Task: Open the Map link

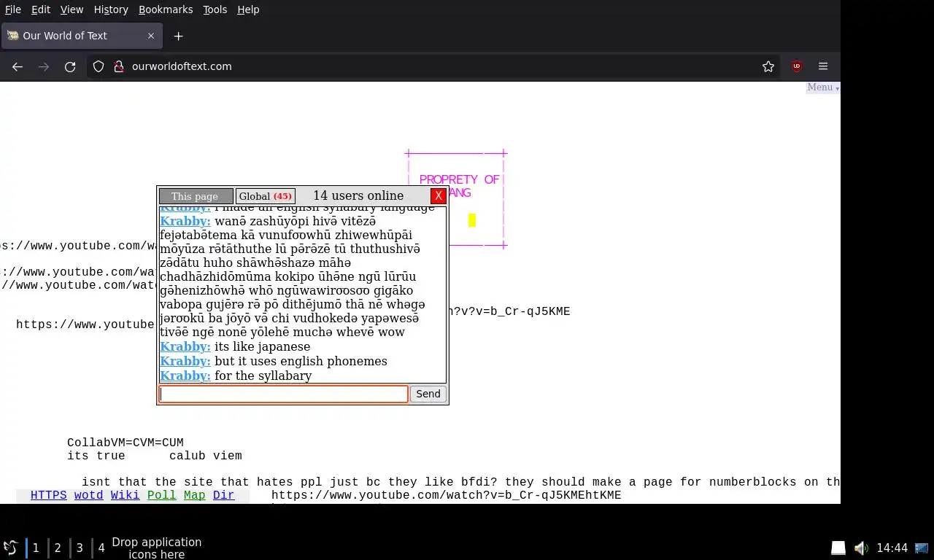Action: pos(194,495)
